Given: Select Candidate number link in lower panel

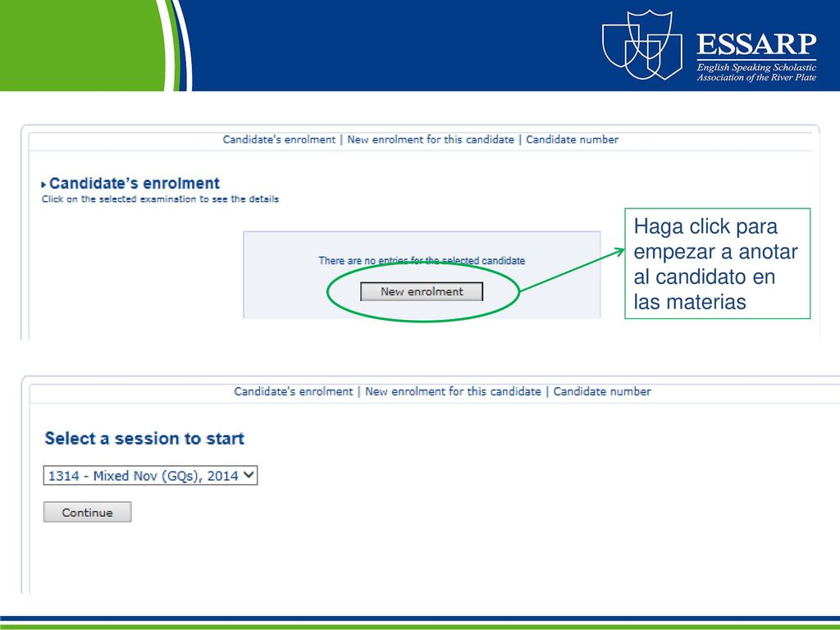Looking at the screenshot, I should pyautogui.click(x=602, y=391).
